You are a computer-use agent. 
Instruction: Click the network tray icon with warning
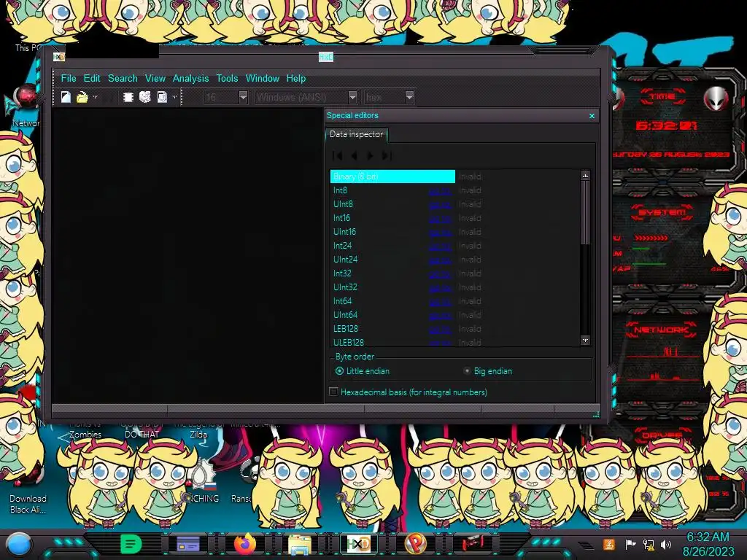tap(649, 544)
